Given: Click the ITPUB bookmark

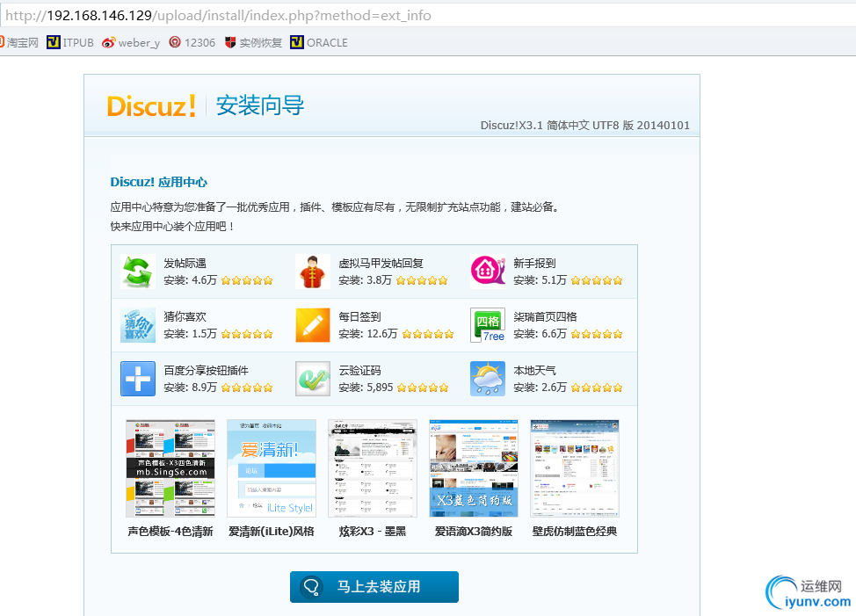Looking at the screenshot, I should (x=70, y=42).
